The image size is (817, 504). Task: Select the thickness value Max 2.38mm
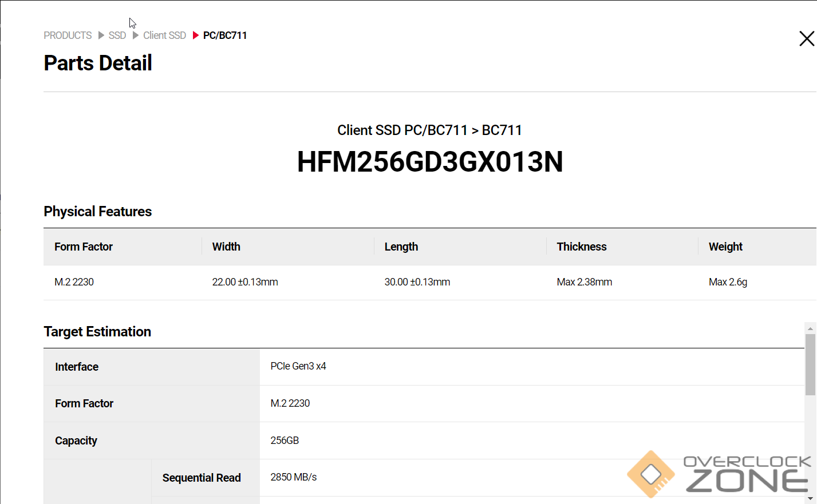[x=585, y=282]
